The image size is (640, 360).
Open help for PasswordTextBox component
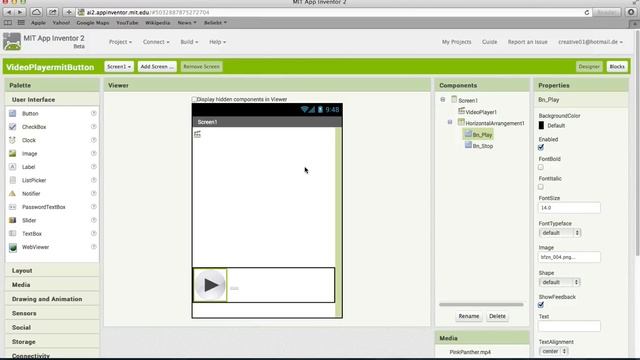tap(93, 207)
